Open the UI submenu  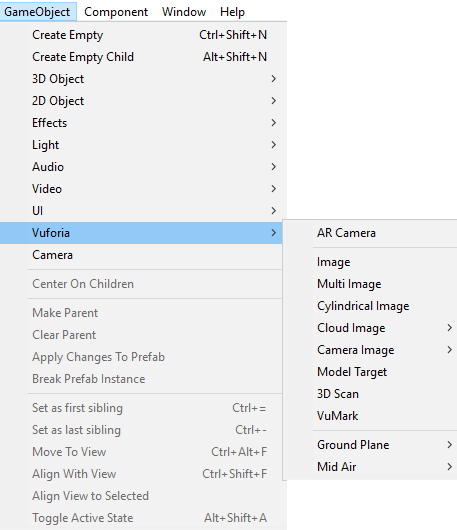tap(141, 211)
